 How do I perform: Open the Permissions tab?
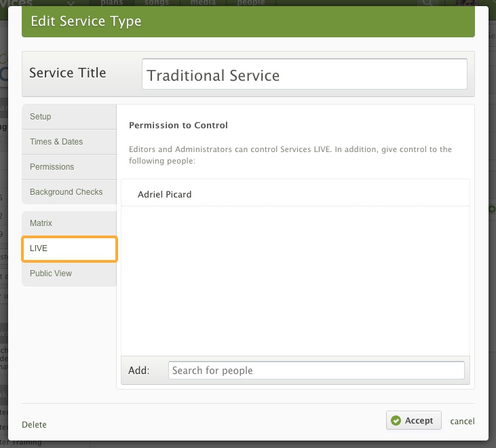(x=69, y=167)
